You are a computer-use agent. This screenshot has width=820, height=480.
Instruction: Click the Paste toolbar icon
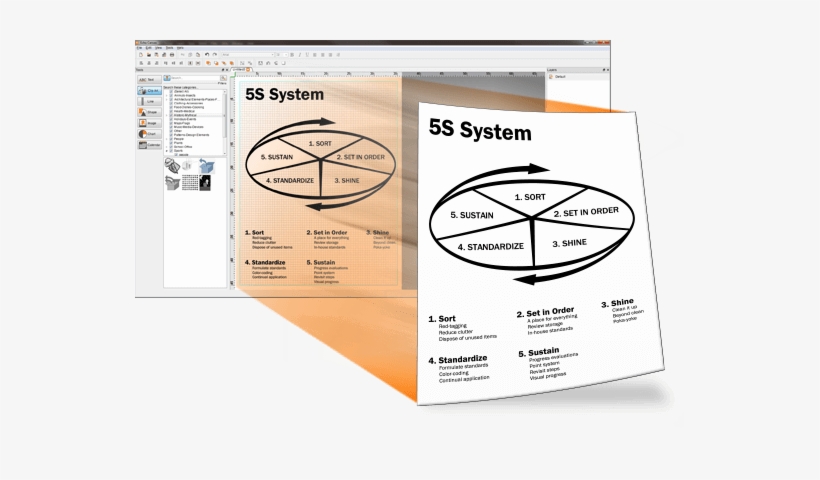coord(198,54)
